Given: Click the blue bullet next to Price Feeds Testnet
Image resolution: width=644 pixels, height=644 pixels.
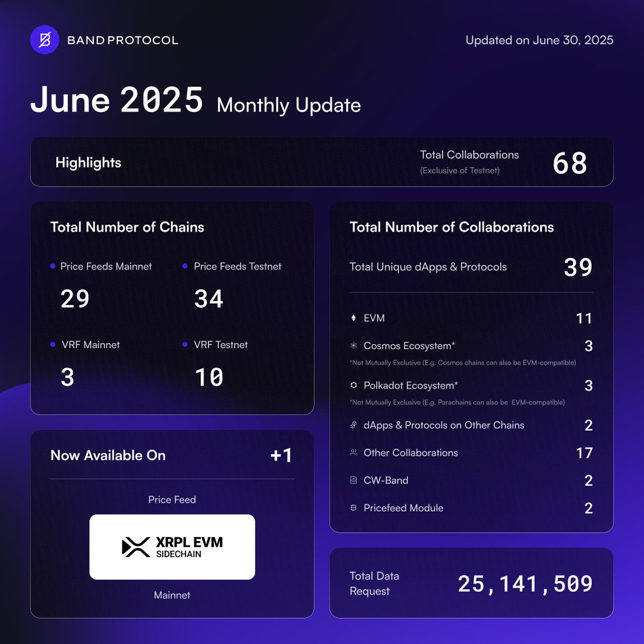Looking at the screenshot, I should 185,266.
